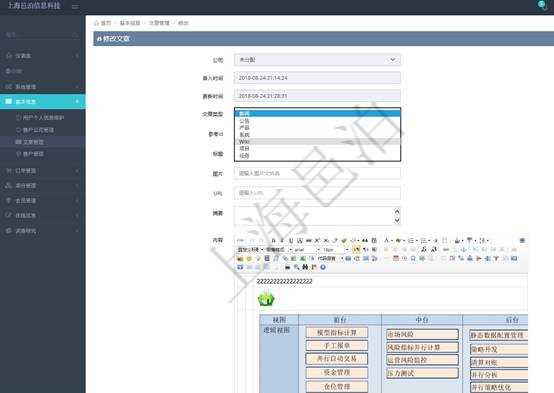Toggle italic formatting in the editor
This screenshot has height=393, width=554.
point(282,241)
